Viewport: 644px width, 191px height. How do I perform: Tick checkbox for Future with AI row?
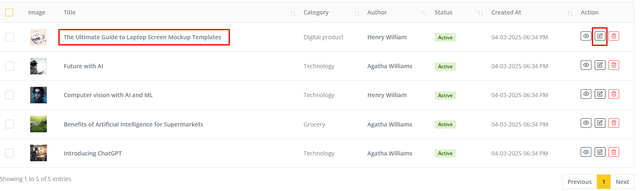pos(9,66)
